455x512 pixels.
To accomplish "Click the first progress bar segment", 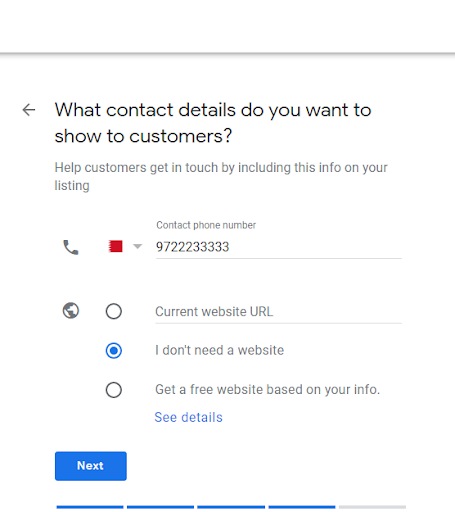I will click(90, 507).
